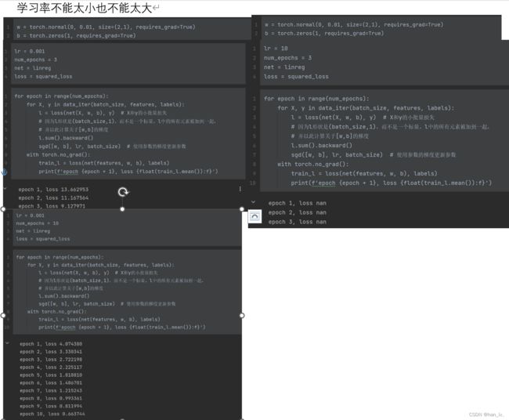The width and height of the screenshot is (509, 420).
Task: Collapse the ten-epoch output cell
Action: tap(7, 342)
